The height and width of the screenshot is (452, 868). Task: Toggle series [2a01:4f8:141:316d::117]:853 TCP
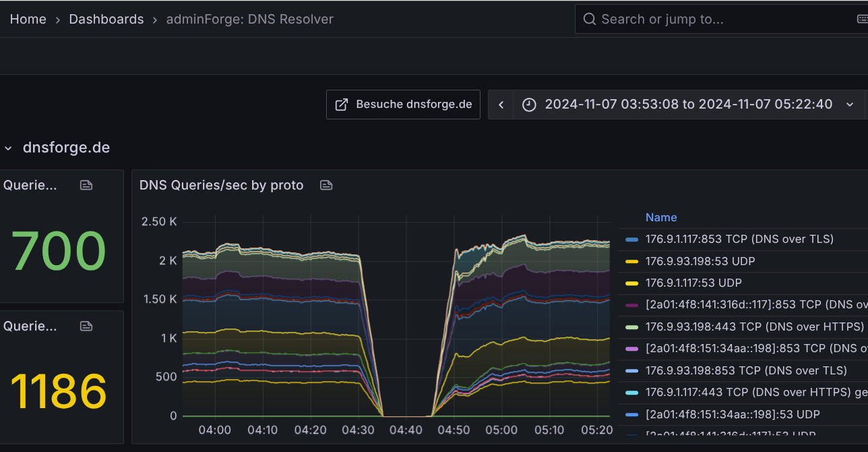tap(756, 305)
